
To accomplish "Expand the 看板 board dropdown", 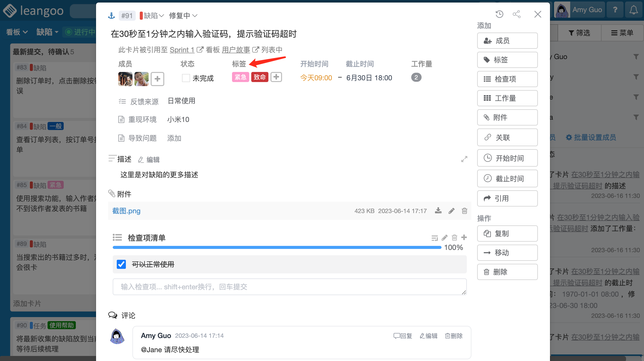I will (17, 32).
